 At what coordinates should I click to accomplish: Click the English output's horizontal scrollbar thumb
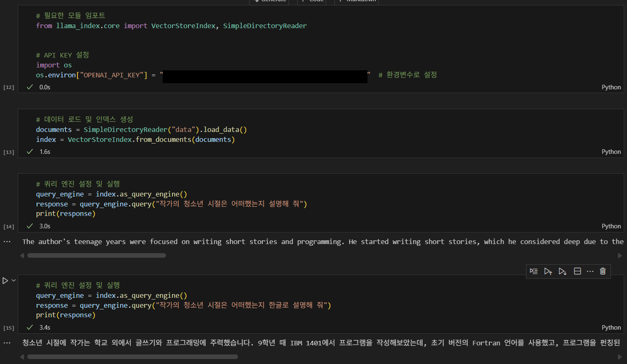coord(96,256)
